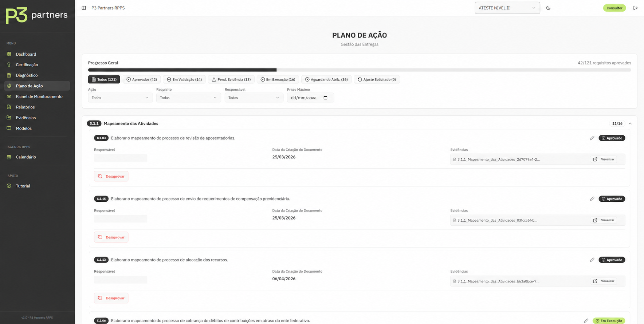Screen dimensions: 644x324
Task: Click the Calendário calendar icon
Action: pos(9,157)
